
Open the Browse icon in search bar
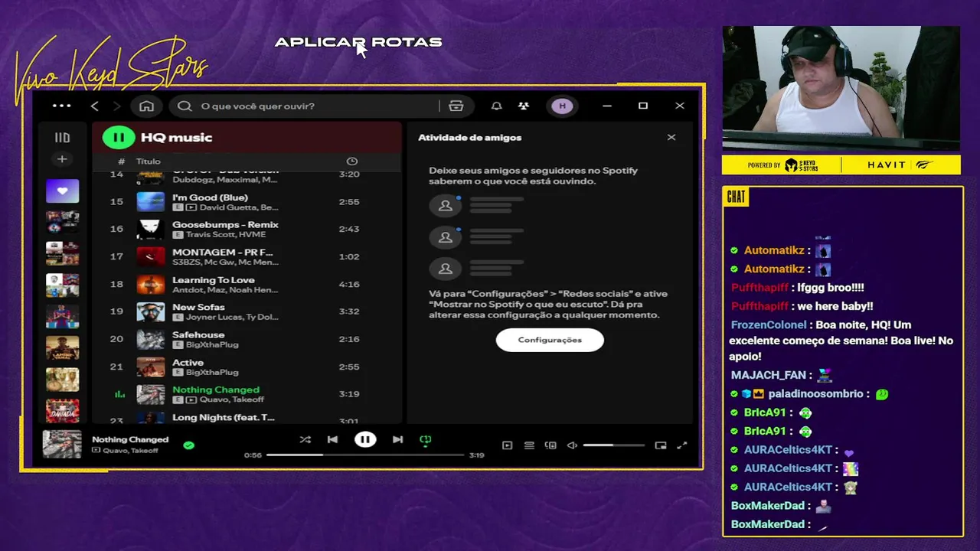click(456, 106)
